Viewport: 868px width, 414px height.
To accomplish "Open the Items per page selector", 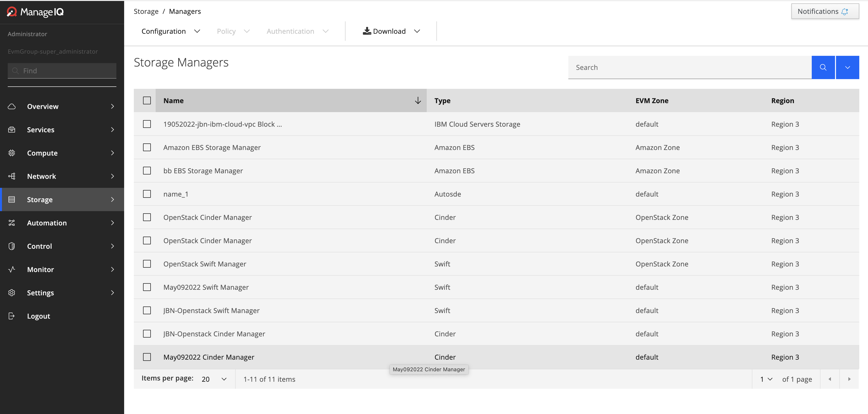I will (x=214, y=379).
